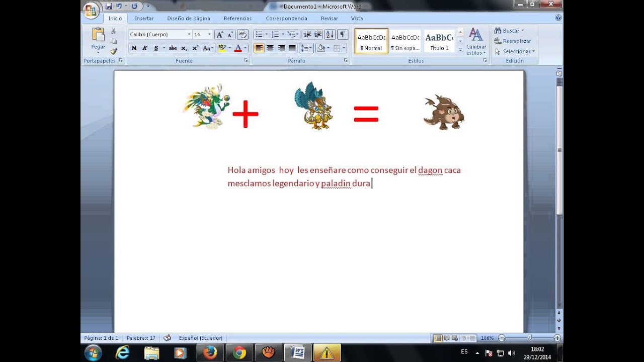Open the font size dropdown showing 14
The height and width of the screenshot is (362, 644).
[x=210, y=34]
